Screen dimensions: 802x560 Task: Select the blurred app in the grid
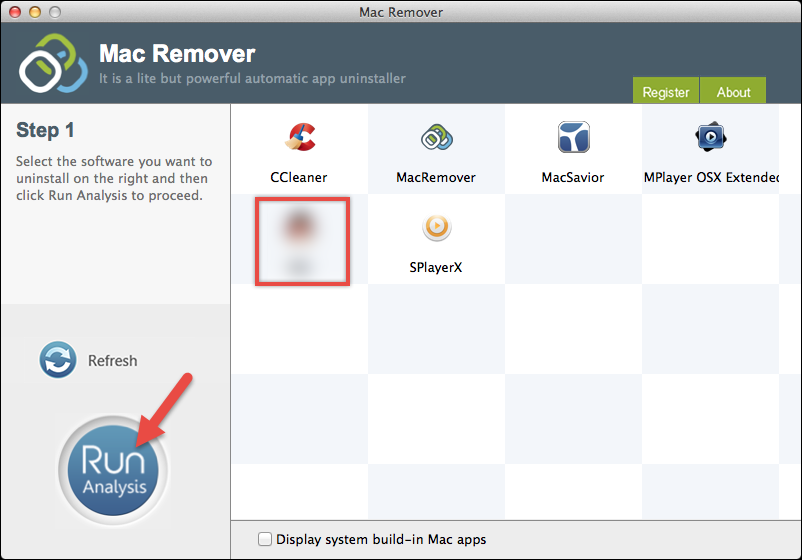click(302, 241)
